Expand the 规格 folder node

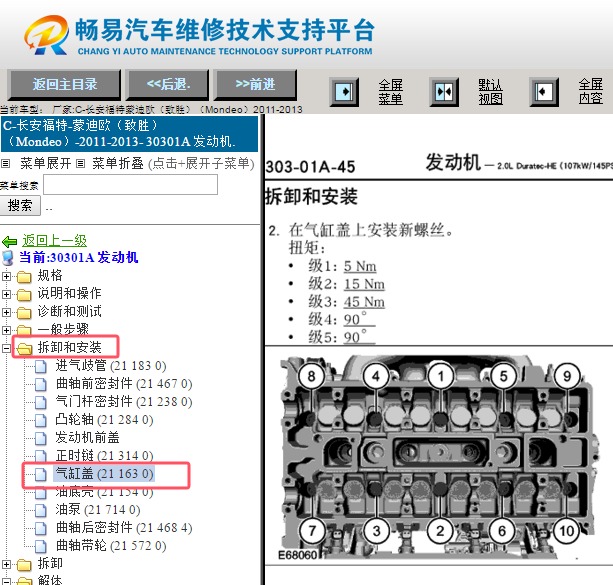[x=6, y=276]
